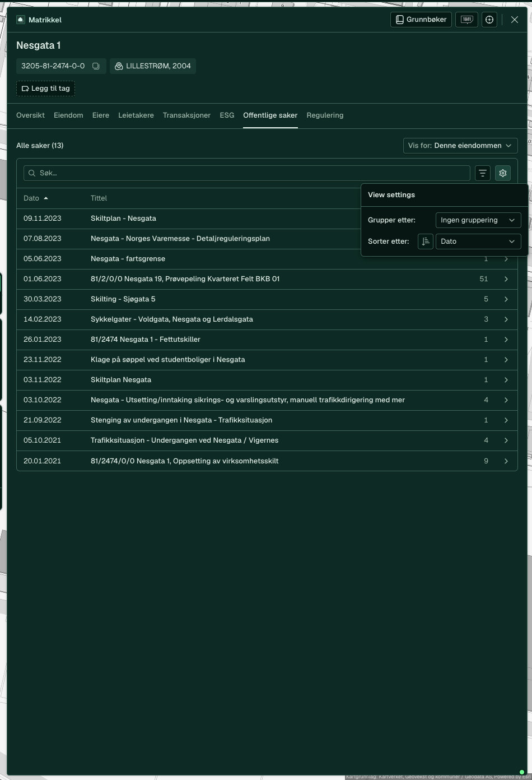Focus the Søk search field

247,173
